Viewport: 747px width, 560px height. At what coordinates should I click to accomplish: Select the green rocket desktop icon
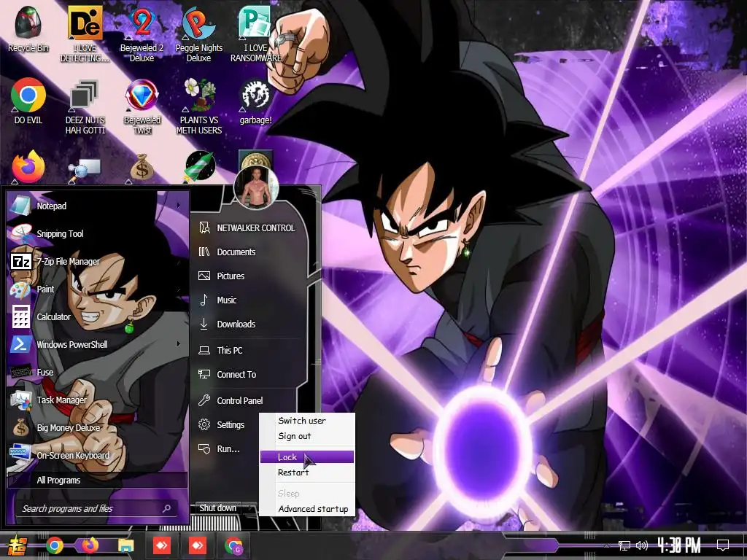click(200, 167)
